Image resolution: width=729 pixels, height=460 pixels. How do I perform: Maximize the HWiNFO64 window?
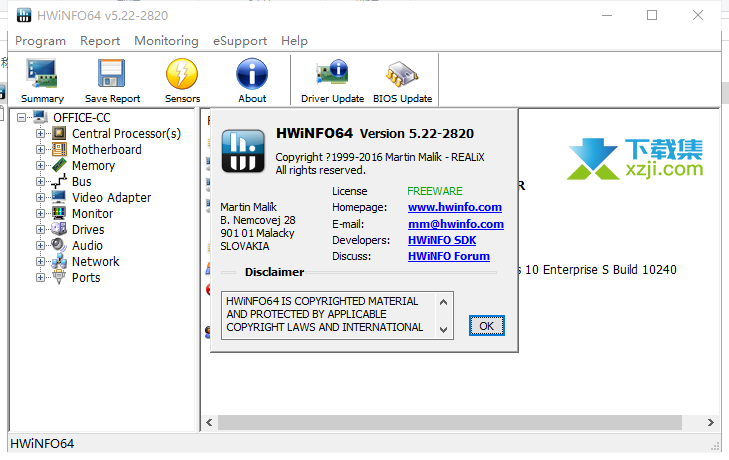pyautogui.click(x=652, y=15)
